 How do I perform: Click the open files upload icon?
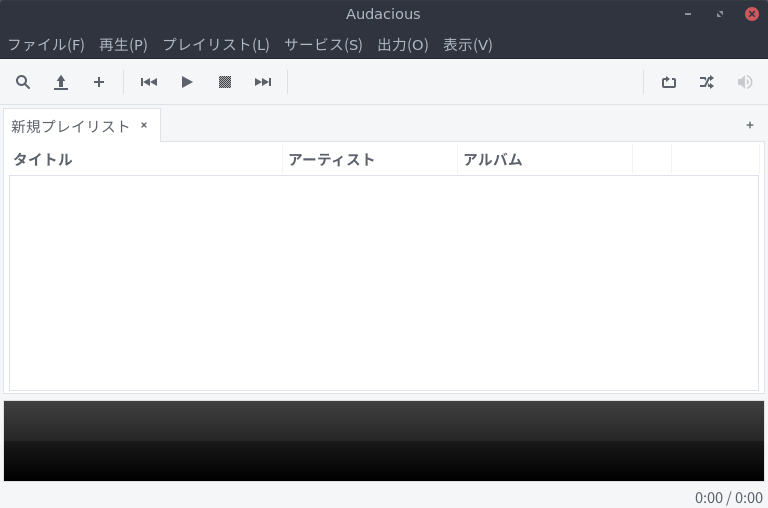(61, 82)
